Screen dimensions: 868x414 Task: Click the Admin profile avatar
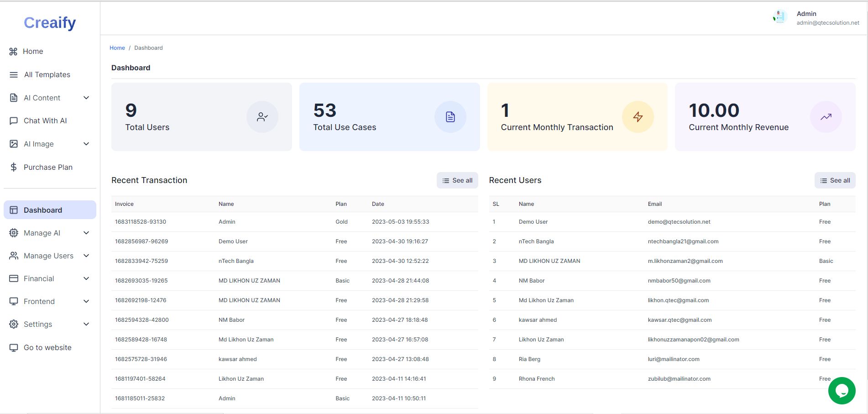click(x=779, y=17)
